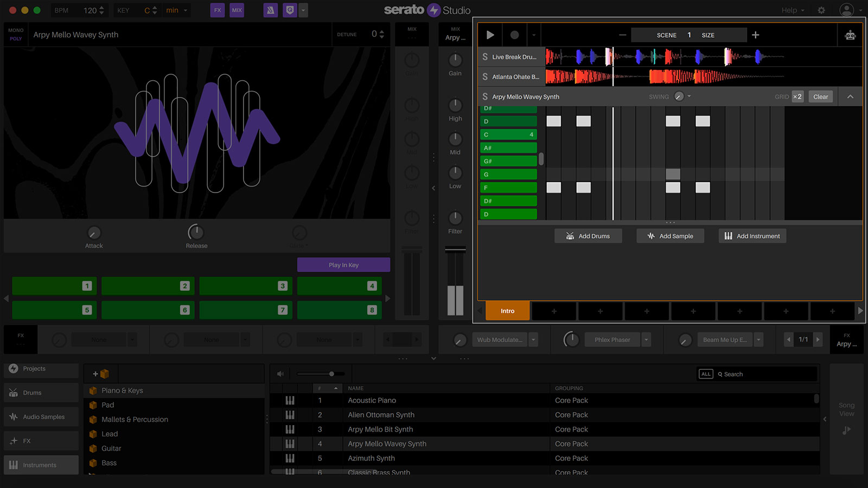868x488 pixels.
Task: Click the record button in scene panel
Action: 514,35
